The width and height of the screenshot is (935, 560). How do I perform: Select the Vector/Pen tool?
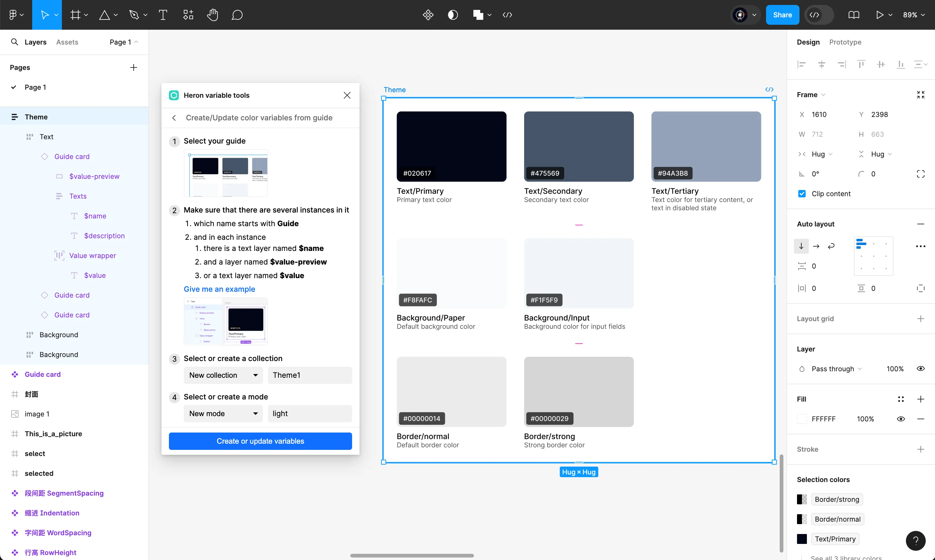pyautogui.click(x=133, y=15)
